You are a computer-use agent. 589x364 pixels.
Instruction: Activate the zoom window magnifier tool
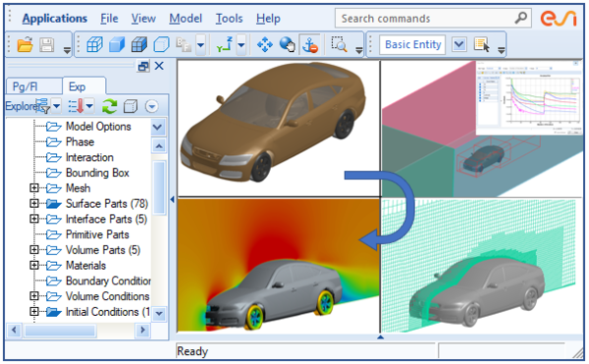340,44
